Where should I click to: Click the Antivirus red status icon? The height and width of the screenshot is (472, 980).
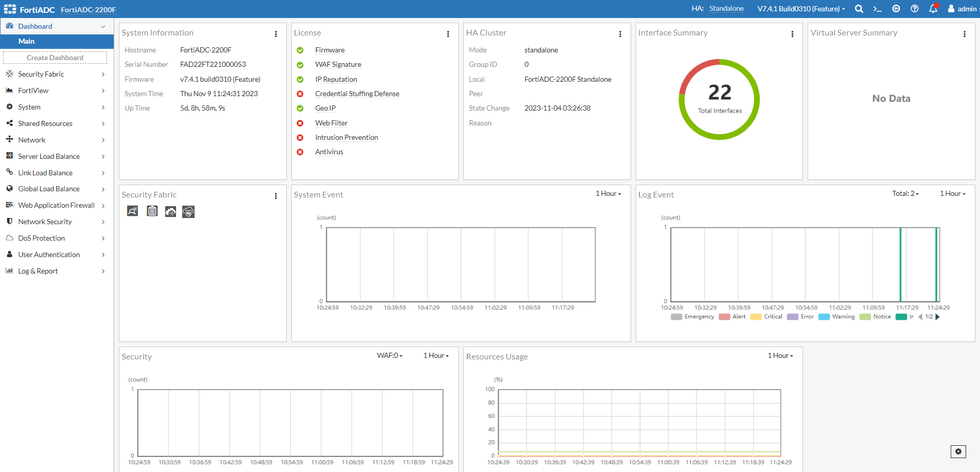point(300,152)
